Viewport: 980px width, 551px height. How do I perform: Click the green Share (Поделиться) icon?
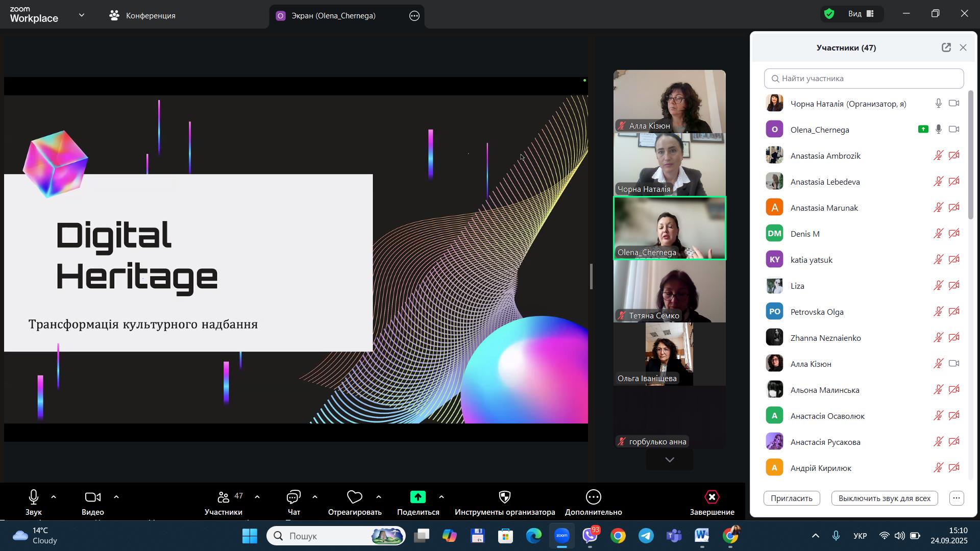(x=418, y=497)
